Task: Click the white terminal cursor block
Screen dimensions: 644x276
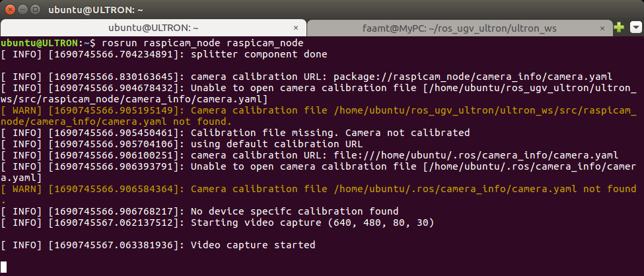Action: (4, 267)
